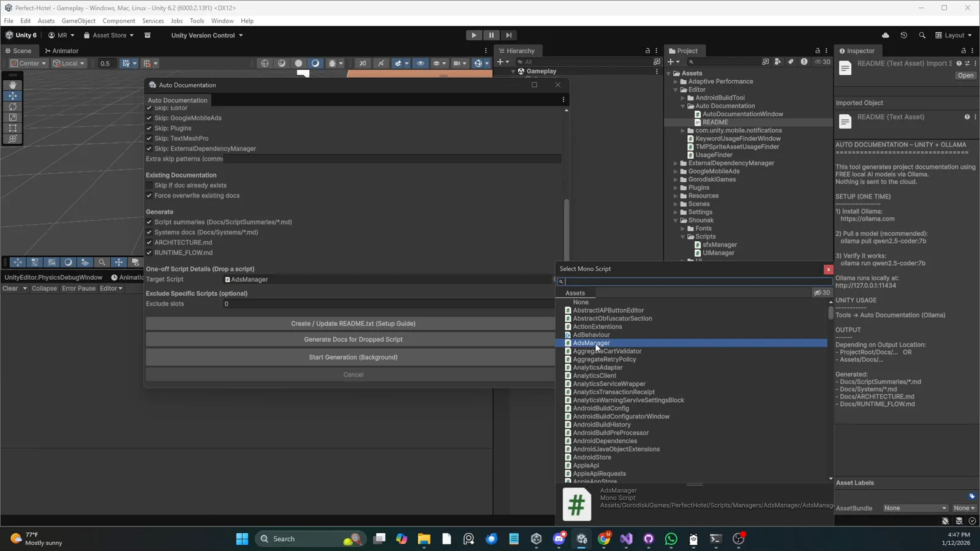Click Generate Docs for Dropped Script
This screenshot has height=551, width=980.
pyautogui.click(x=353, y=339)
